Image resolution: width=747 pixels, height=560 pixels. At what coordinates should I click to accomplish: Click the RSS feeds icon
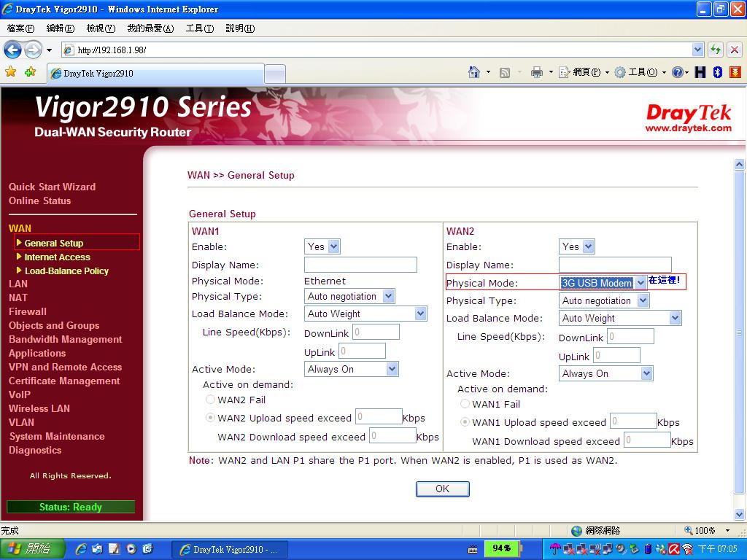click(x=505, y=72)
